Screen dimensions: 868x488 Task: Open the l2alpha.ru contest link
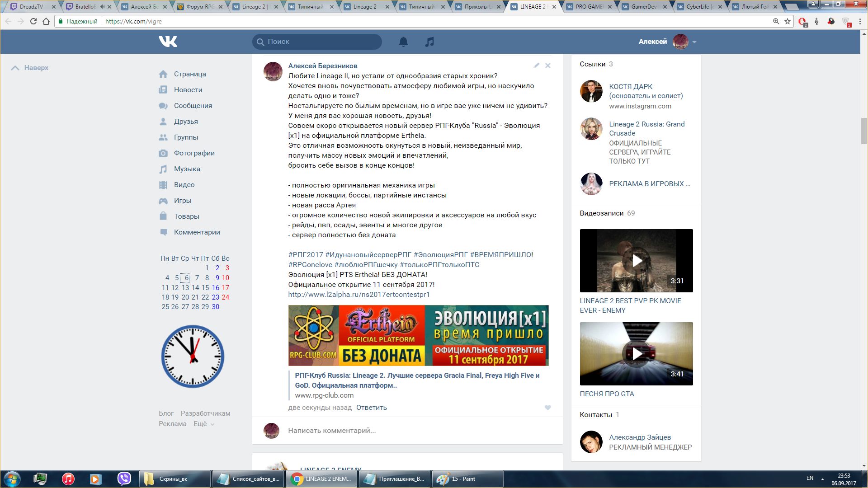coord(359,295)
